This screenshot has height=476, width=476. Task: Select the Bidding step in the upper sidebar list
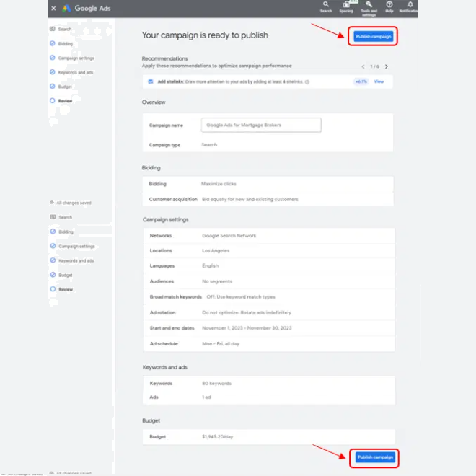pyautogui.click(x=65, y=43)
